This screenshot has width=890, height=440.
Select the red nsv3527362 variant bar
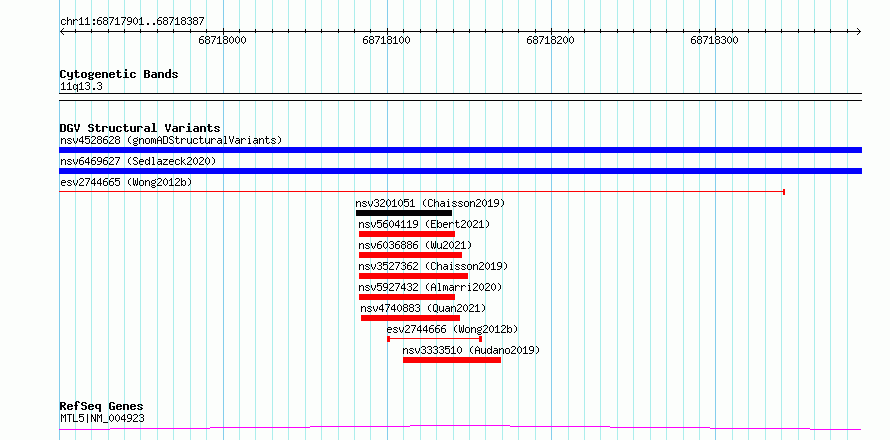click(413, 276)
